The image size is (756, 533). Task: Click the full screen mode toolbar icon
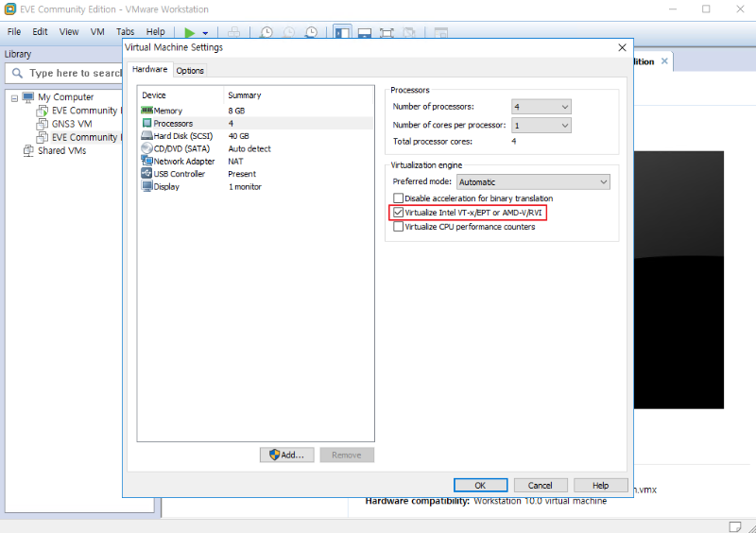pyautogui.click(x=387, y=32)
